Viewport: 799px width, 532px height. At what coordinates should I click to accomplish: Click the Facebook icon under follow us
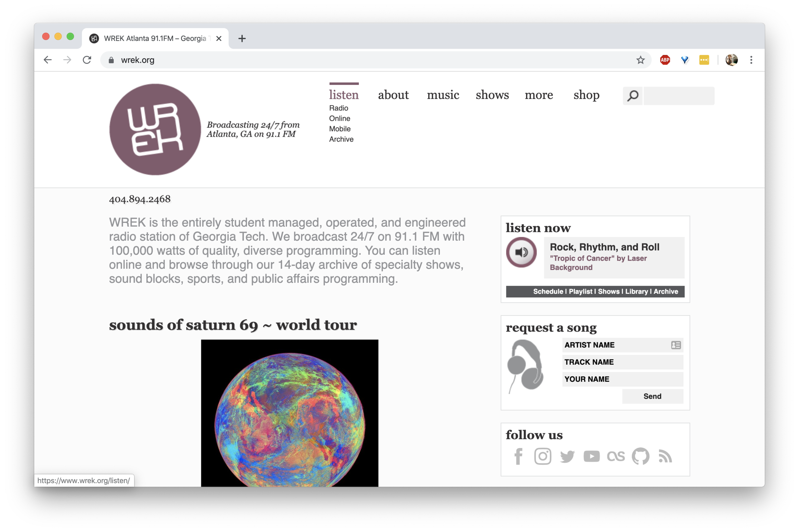[x=518, y=456]
